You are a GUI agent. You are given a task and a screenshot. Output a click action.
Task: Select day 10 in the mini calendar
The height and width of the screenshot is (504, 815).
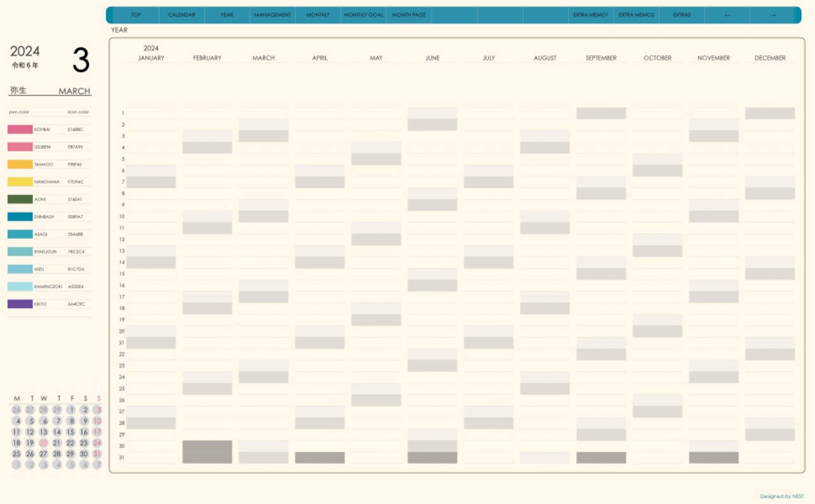point(97,421)
